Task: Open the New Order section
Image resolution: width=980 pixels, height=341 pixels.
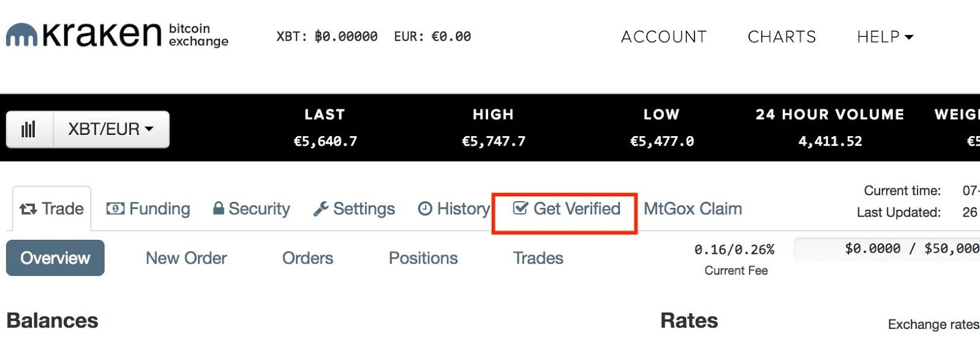Action: coord(186,258)
